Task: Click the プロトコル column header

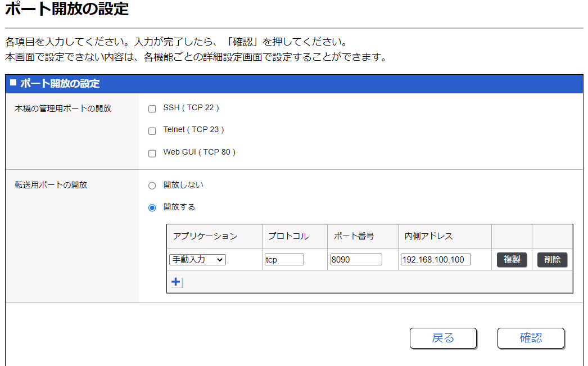Action: click(287, 237)
